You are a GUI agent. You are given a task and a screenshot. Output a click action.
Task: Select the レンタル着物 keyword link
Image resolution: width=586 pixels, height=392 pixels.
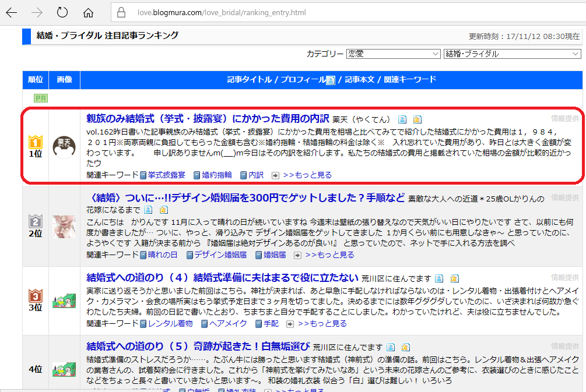point(170,324)
